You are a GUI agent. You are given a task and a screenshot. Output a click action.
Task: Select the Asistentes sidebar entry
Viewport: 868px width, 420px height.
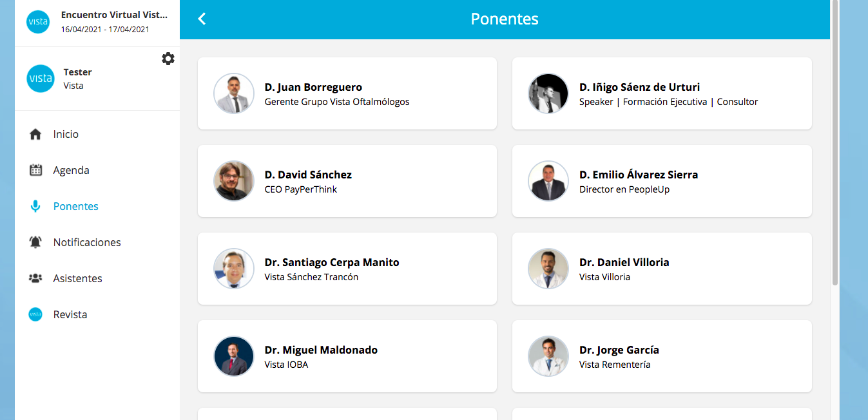click(x=77, y=279)
